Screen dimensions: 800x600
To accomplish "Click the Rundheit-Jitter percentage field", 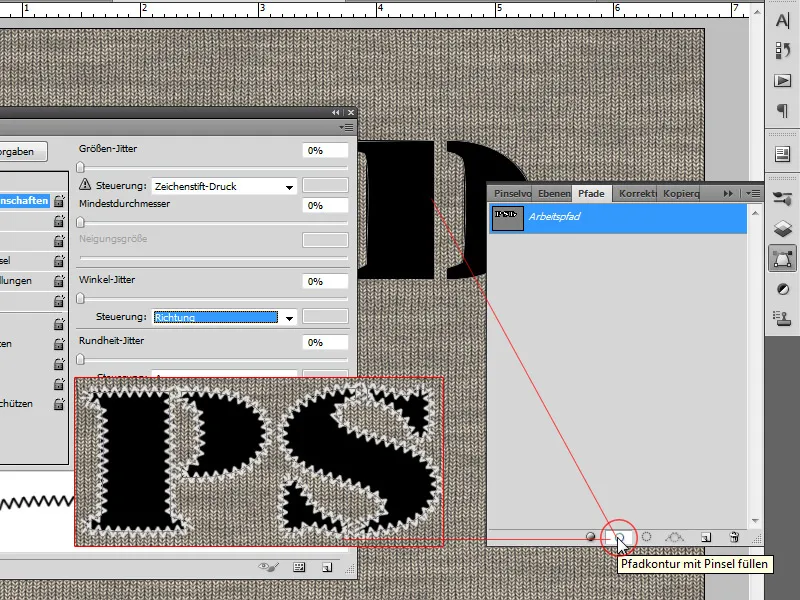I will point(325,342).
